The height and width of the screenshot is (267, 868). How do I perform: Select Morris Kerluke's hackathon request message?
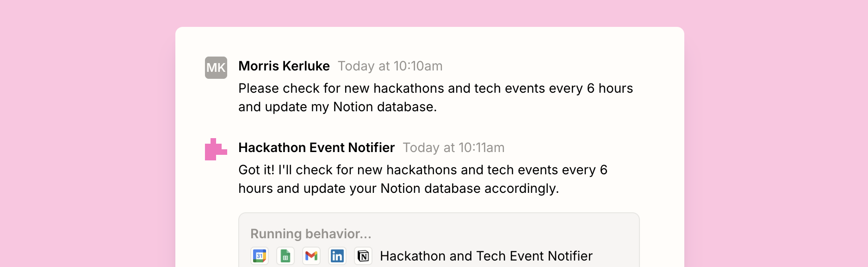point(435,97)
